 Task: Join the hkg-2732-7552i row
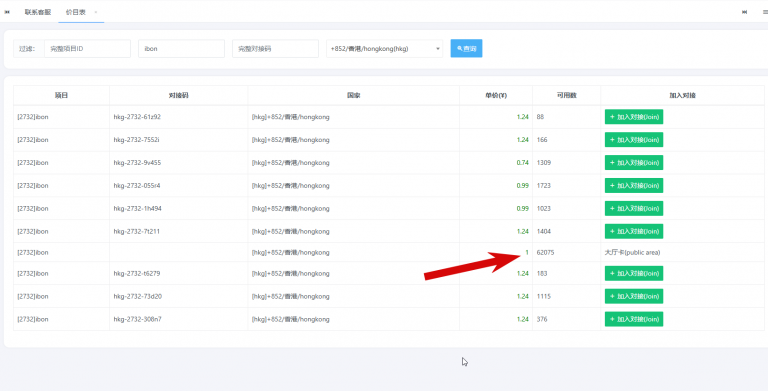634,140
